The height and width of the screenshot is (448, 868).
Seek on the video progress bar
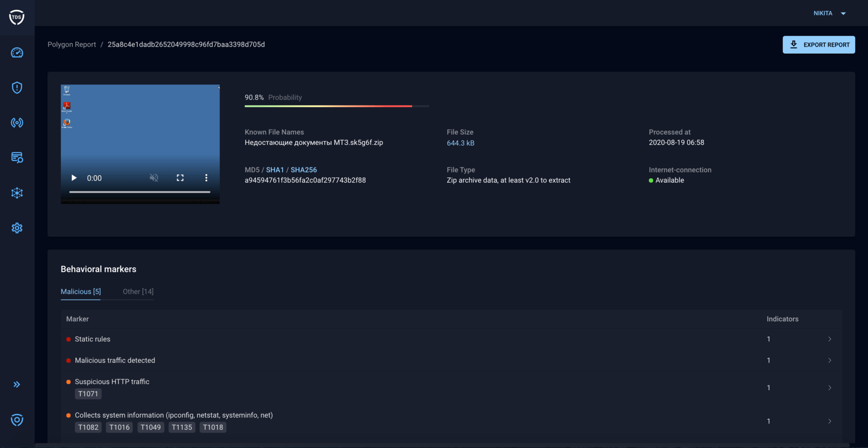(140, 192)
